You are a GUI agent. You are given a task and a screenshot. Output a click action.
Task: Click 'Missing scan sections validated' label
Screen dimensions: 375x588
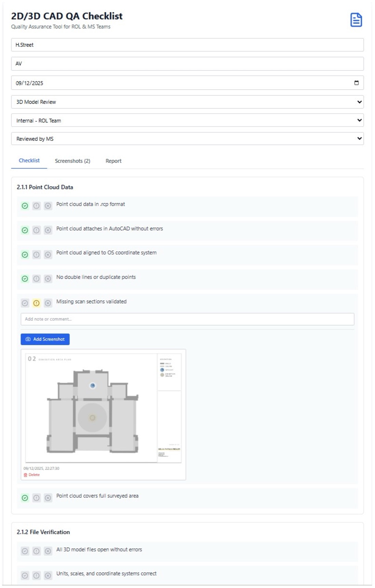[91, 302]
